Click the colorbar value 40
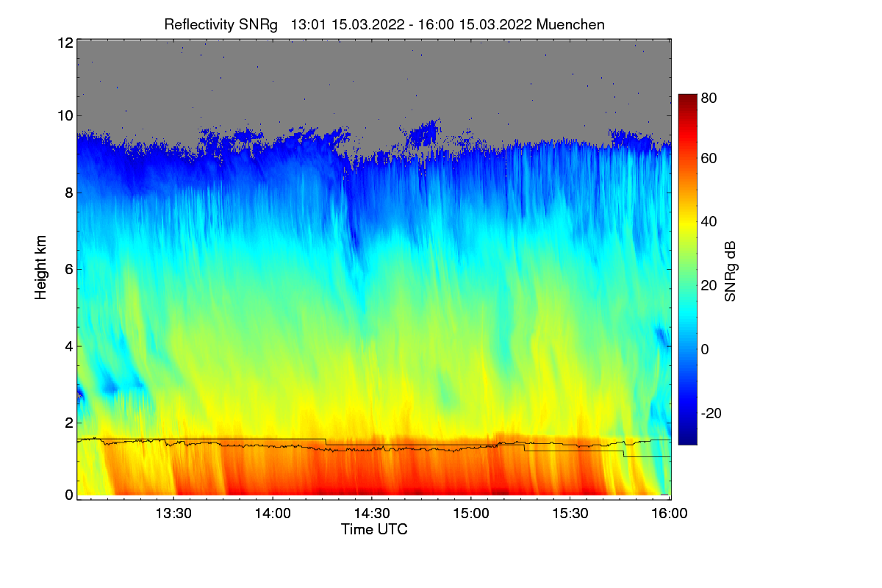 point(709,221)
